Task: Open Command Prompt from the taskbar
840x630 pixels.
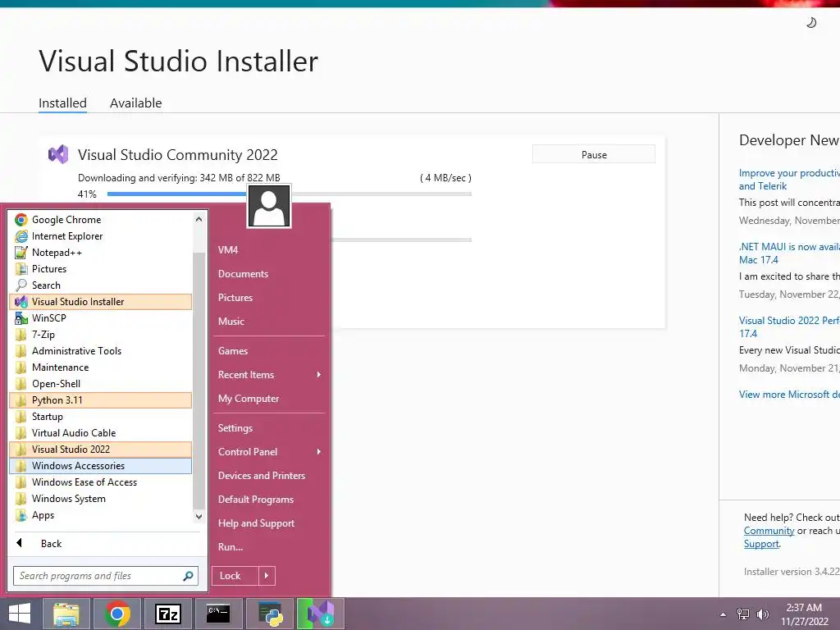Action: (x=218, y=614)
